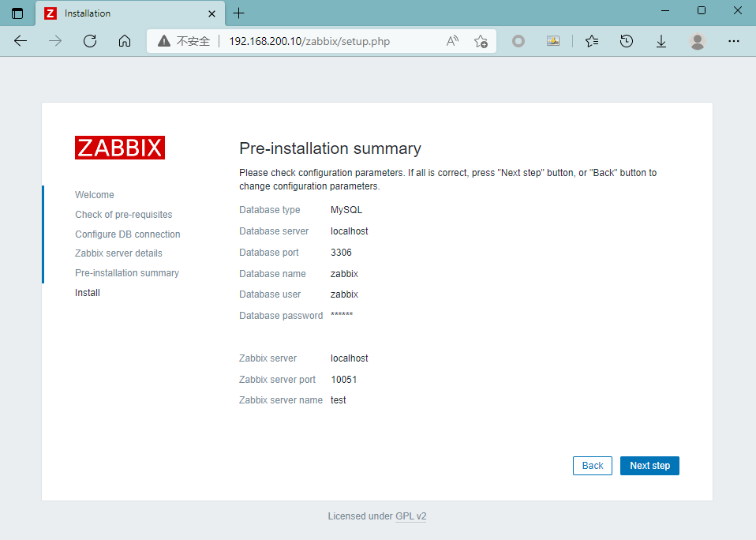Open tab actions menu icon
The image size is (756, 540).
pos(17,13)
